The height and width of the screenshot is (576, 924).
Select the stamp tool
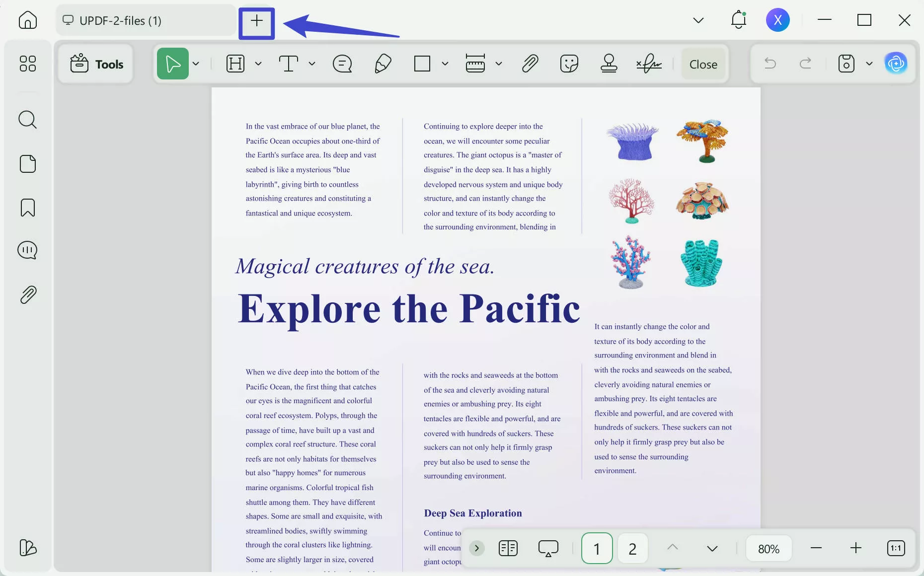609,64
